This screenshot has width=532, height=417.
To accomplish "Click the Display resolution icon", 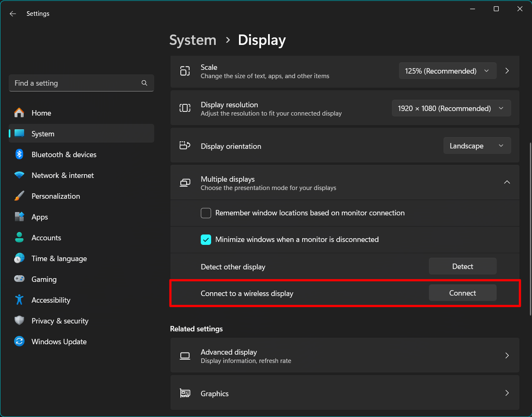I will 185,108.
